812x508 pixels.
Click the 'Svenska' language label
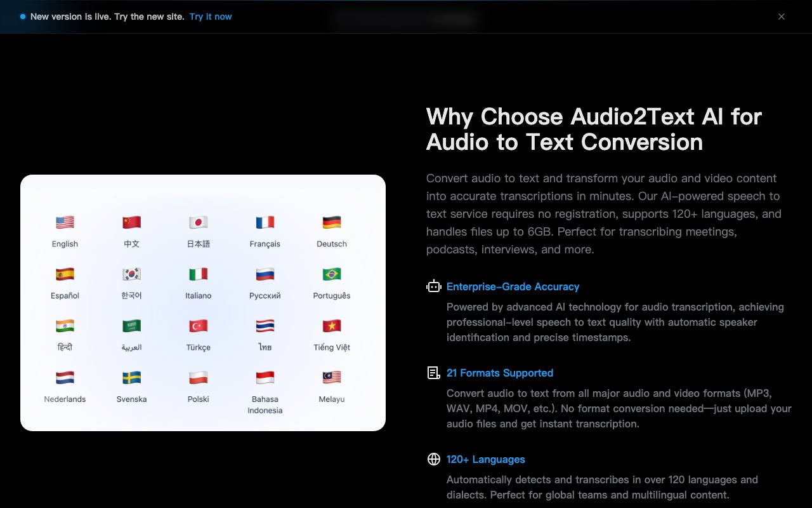pos(131,399)
